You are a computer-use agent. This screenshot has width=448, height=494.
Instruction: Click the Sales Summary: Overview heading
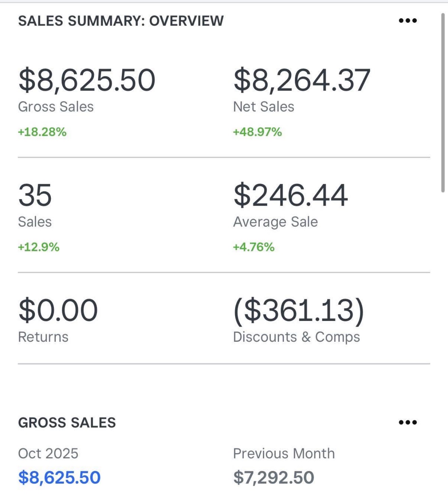[x=121, y=21]
